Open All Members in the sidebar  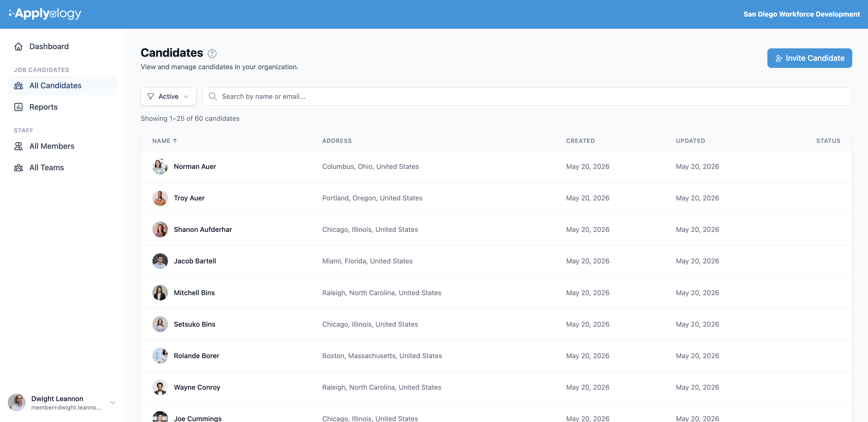(x=62, y=146)
